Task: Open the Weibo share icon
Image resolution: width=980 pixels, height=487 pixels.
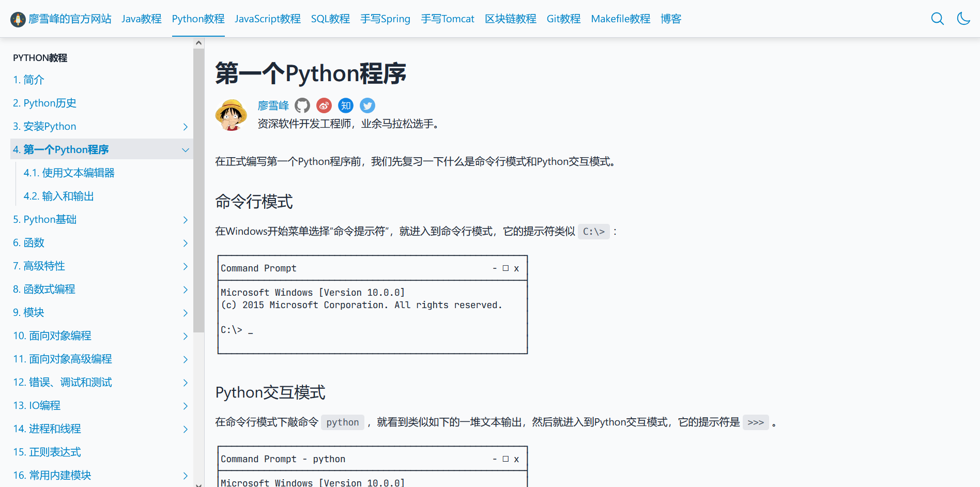Action: tap(324, 105)
